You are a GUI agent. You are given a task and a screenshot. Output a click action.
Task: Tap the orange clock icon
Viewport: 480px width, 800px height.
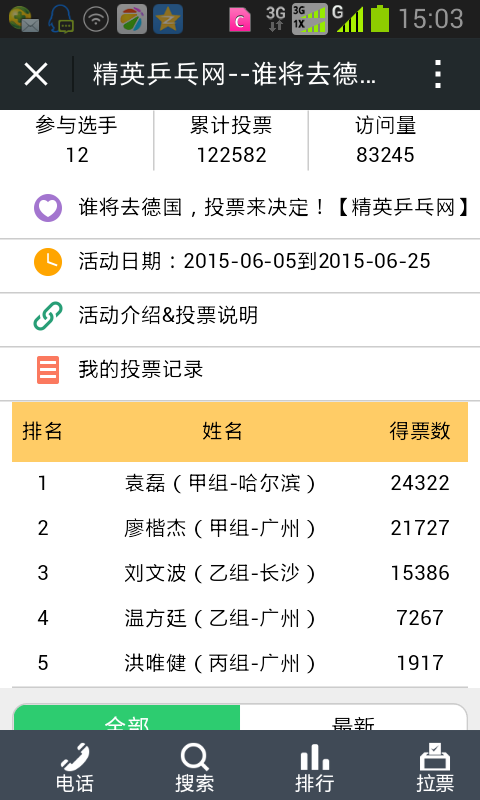pyautogui.click(x=48, y=262)
